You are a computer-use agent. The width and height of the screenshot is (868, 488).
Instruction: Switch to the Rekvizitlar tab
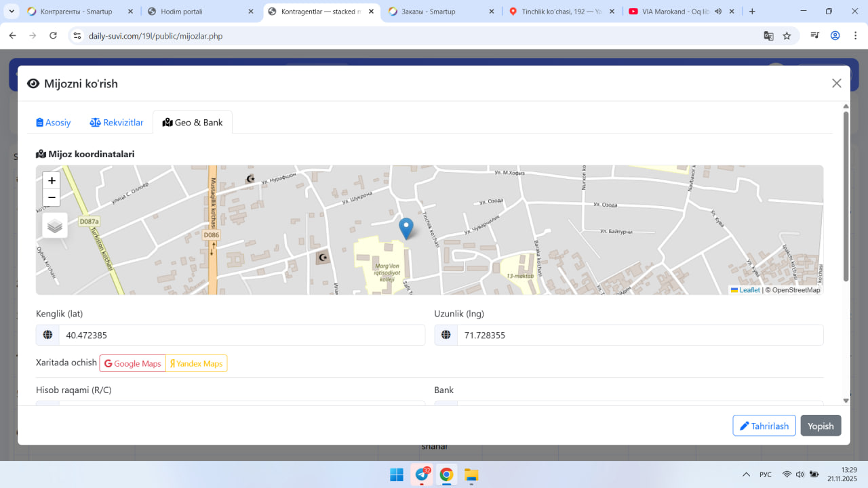point(117,123)
